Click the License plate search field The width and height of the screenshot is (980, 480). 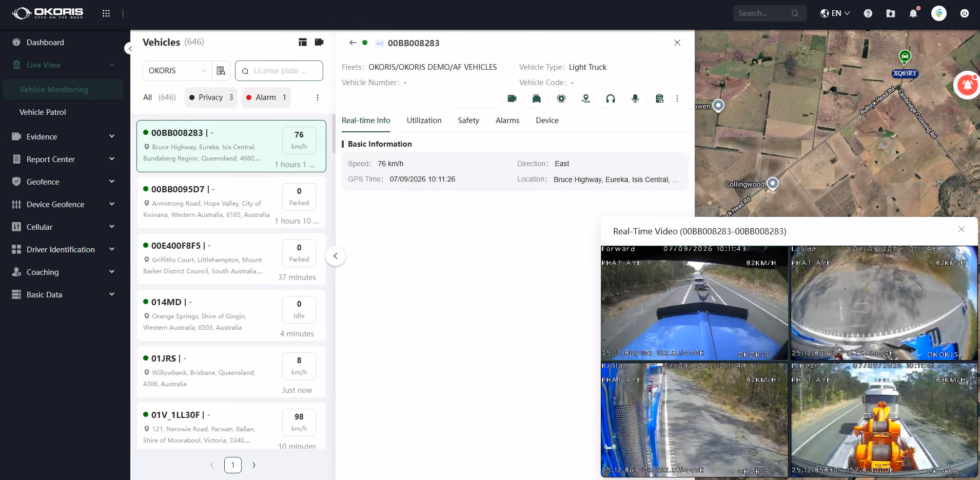click(279, 71)
